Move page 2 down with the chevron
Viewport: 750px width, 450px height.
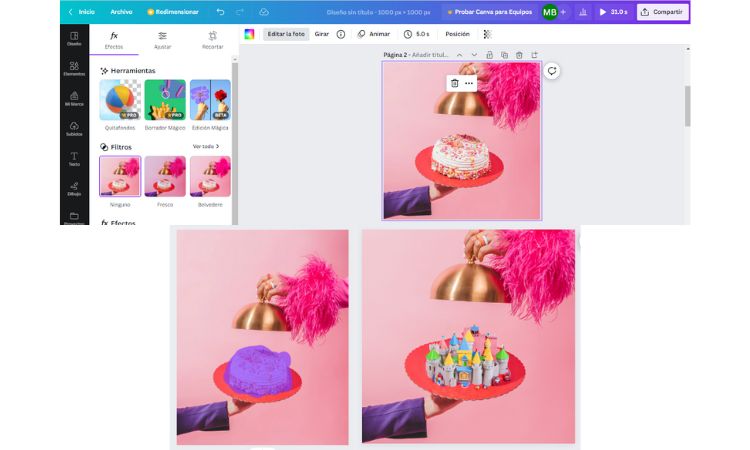474,55
